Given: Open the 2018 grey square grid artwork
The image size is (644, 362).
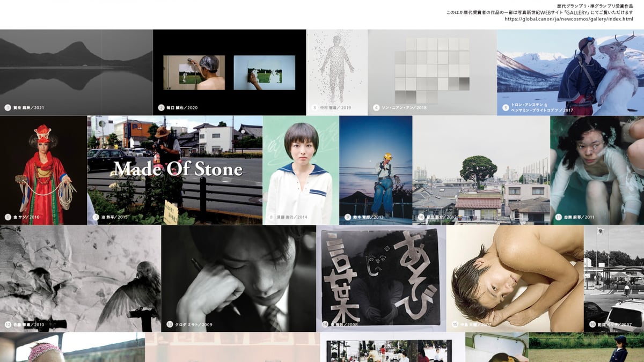Looking at the screenshot, I should point(433,72).
